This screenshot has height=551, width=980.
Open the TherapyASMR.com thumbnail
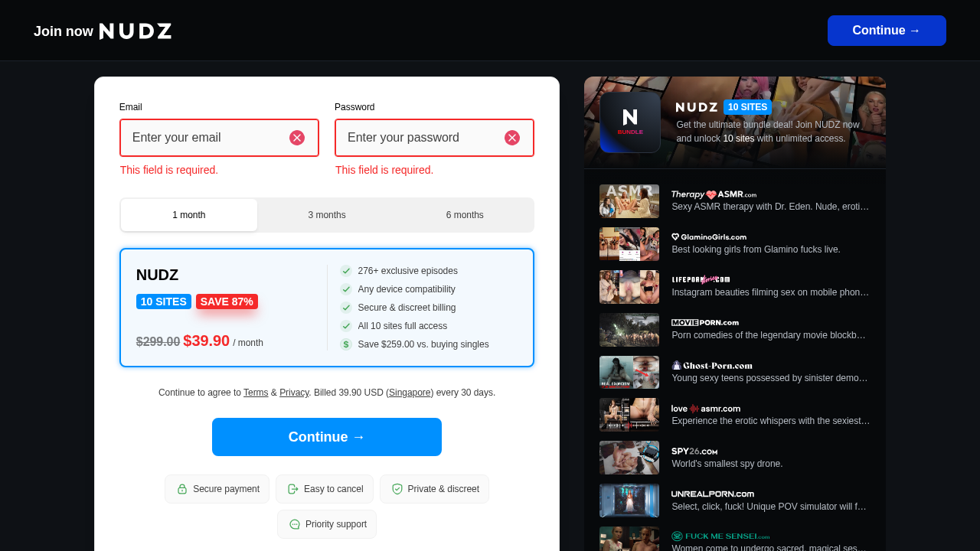point(629,201)
